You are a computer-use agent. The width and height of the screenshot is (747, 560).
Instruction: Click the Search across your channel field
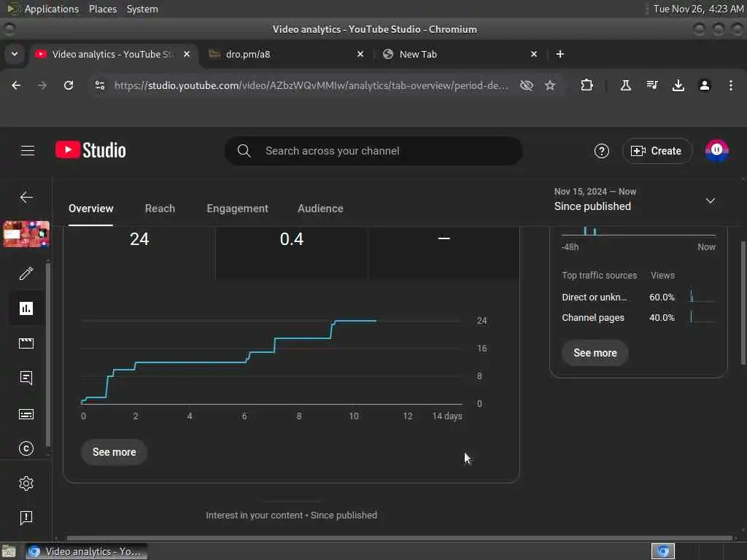click(373, 151)
